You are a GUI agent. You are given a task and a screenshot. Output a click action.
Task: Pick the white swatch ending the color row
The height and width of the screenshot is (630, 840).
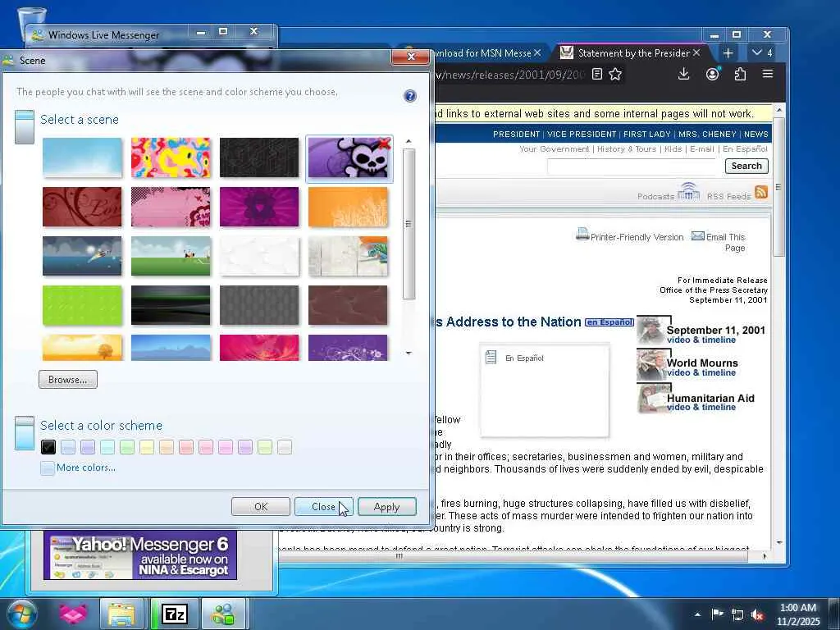[285, 447]
